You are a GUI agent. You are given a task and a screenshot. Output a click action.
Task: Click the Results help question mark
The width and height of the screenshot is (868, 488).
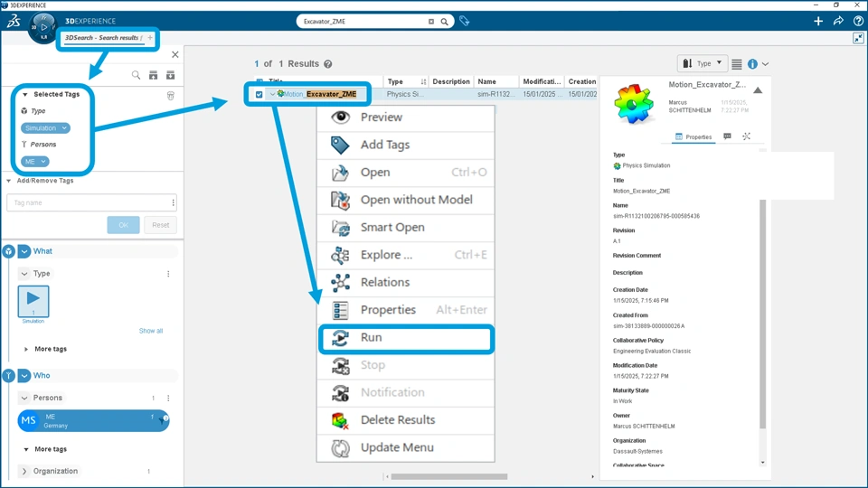[x=327, y=64]
